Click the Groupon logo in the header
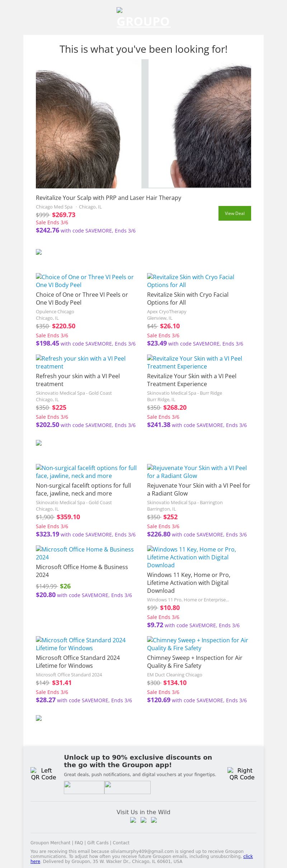Screen dimensions: 287x868 [143, 18]
